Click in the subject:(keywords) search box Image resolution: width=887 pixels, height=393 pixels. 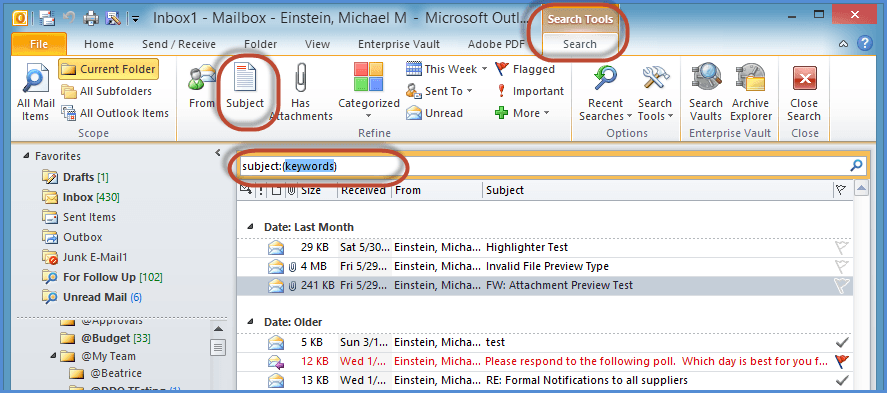point(543,166)
